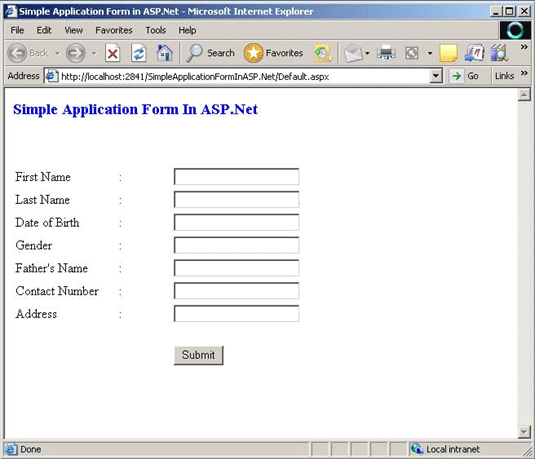Click the IE throbber logo in the menu bar
535x459 pixels.
515,30
